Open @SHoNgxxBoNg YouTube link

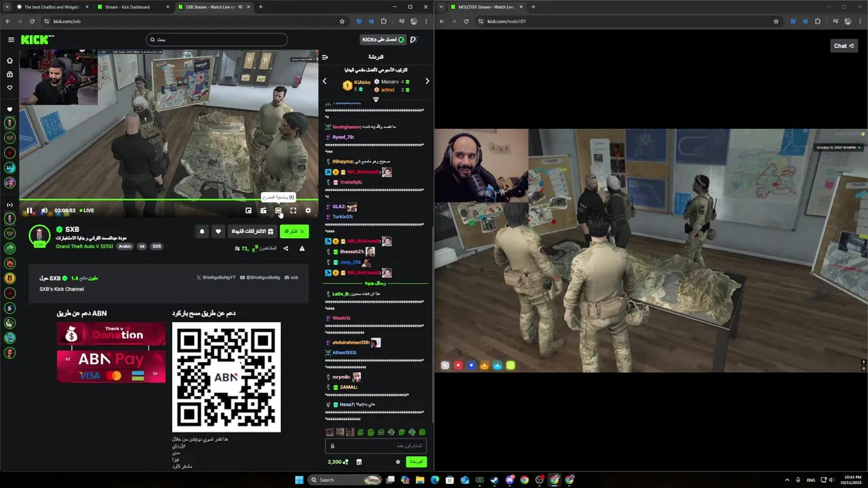pos(260,278)
